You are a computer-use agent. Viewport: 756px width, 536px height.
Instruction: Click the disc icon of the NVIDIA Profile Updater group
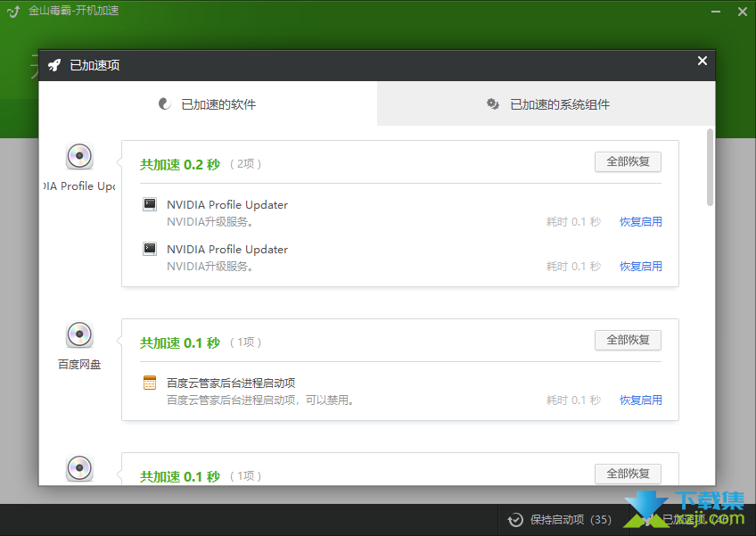click(x=79, y=156)
